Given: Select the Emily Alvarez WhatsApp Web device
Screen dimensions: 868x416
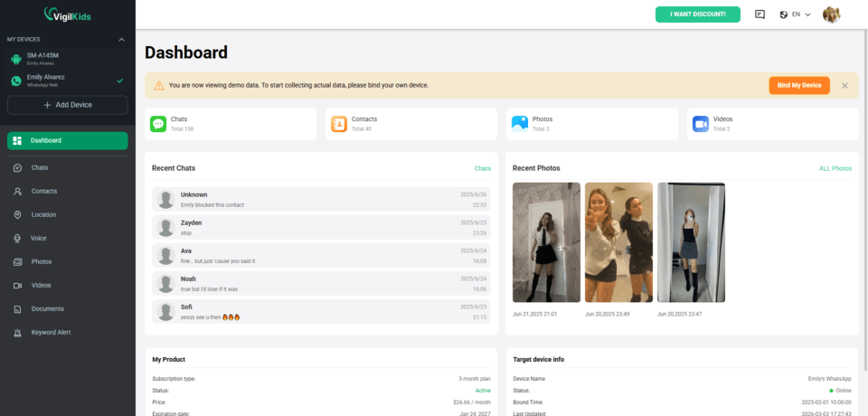Looking at the screenshot, I should point(68,80).
